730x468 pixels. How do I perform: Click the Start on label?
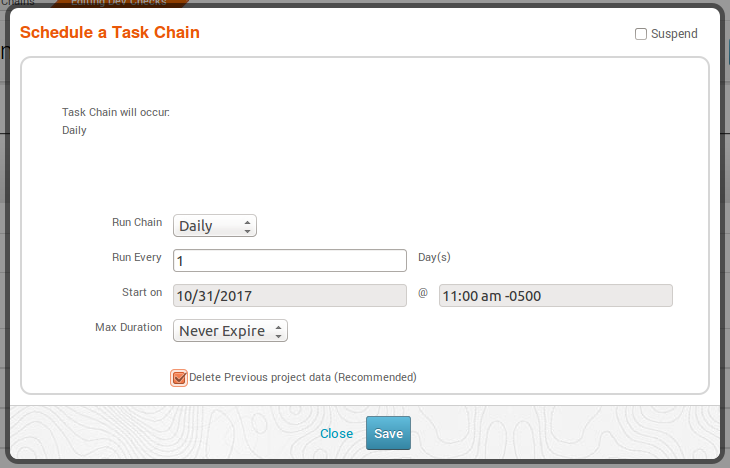pyautogui.click(x=141, y=292)
